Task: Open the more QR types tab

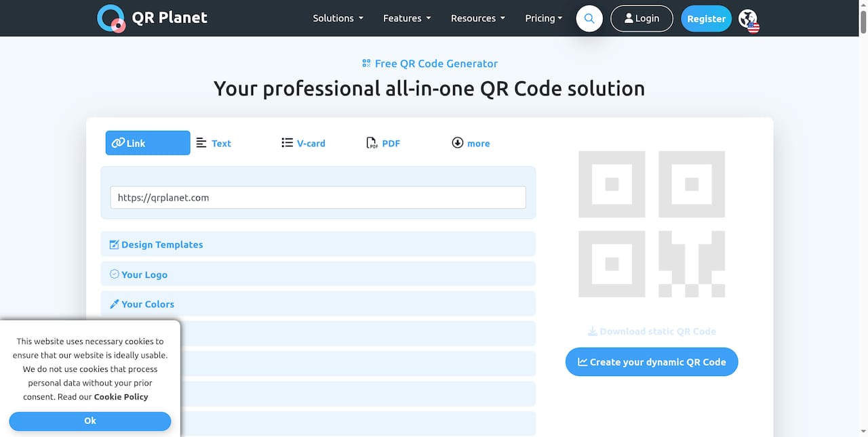Action: [471, 143]
